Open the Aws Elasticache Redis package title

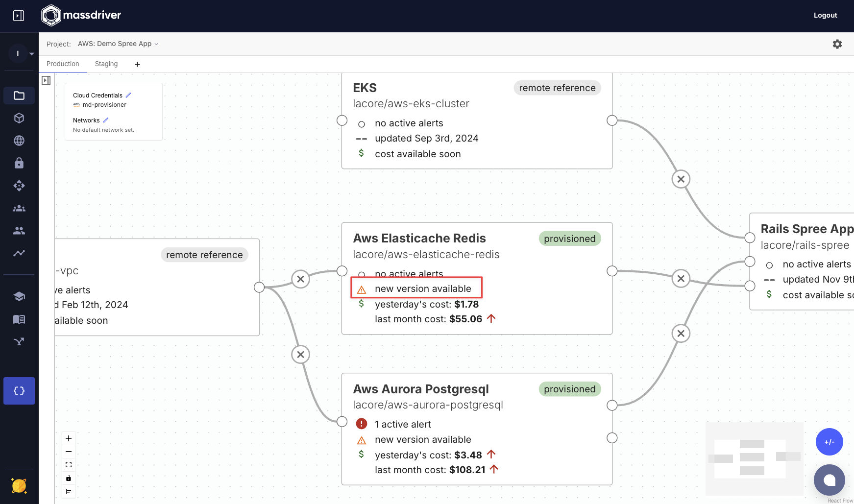coord(419,238)
